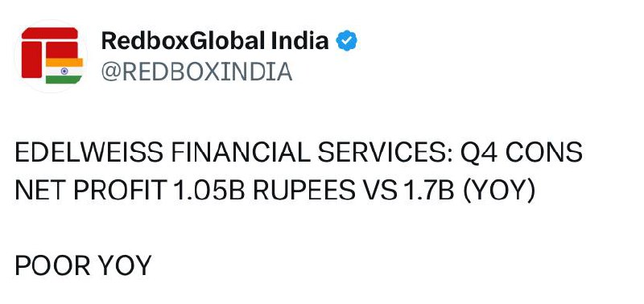Click the 1.05B figure
Screen dimensions: 644x304
click(209, 191)
